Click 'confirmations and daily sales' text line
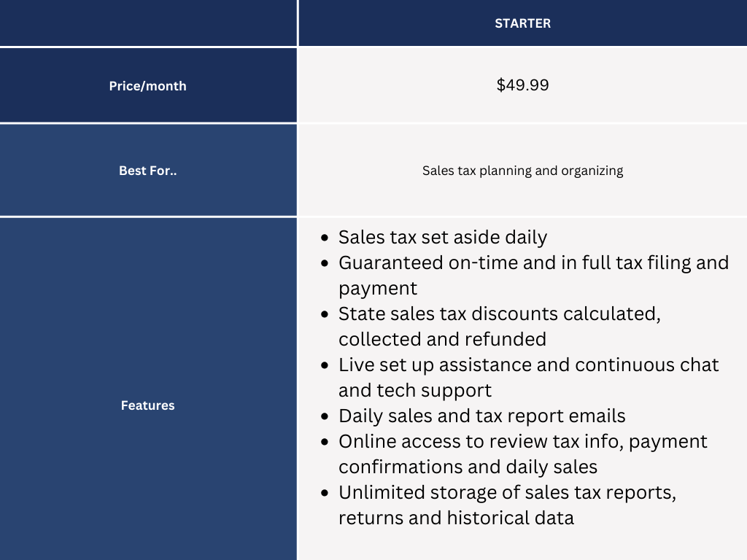This screenshot has width=747, height=560. point(468,467)
